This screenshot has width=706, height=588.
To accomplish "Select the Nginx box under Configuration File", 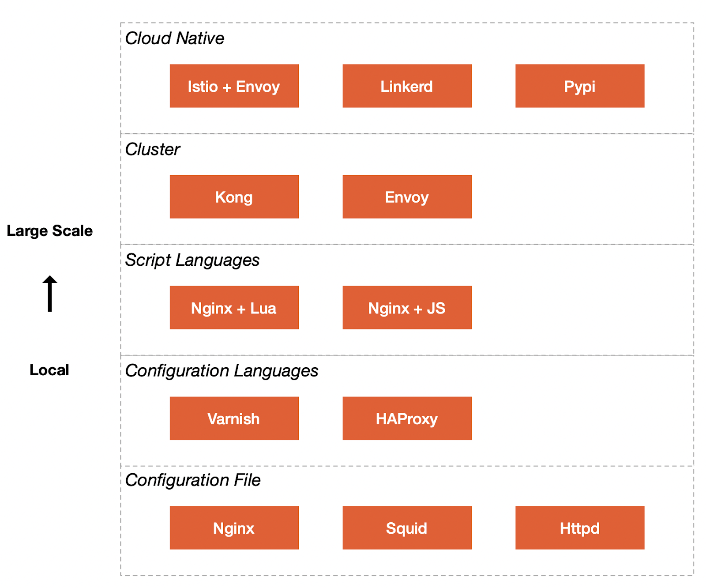I will 234,528.
